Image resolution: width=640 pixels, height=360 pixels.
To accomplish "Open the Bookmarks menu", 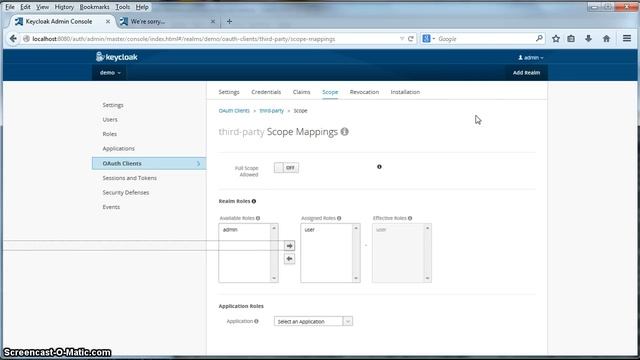I will 94,7.
